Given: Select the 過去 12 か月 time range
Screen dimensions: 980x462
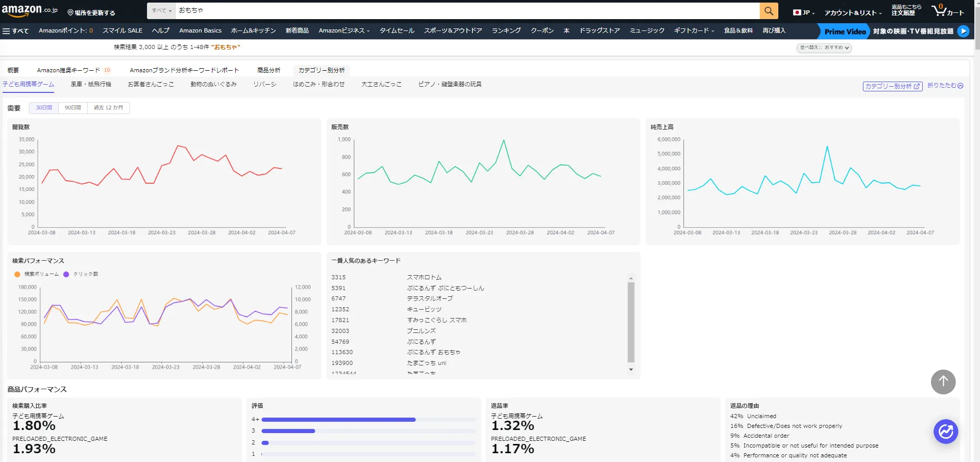Looking at the screenshot, I should point(108,108).
